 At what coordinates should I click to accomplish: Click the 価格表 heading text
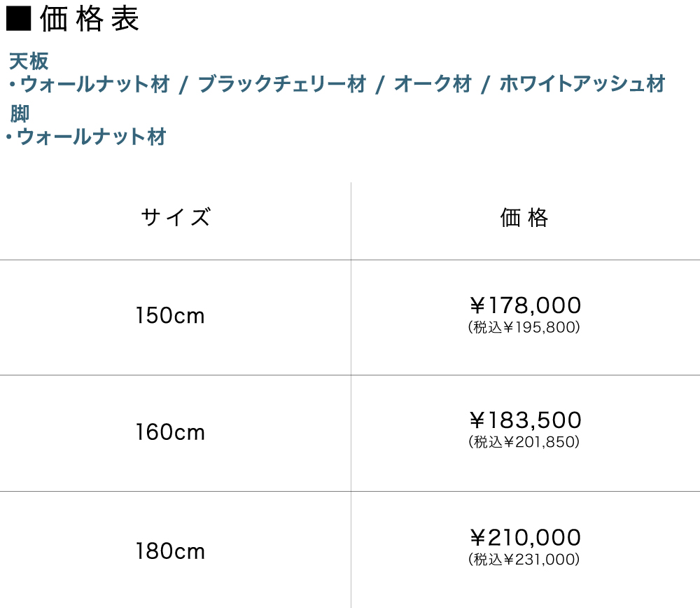coord(90,20)
